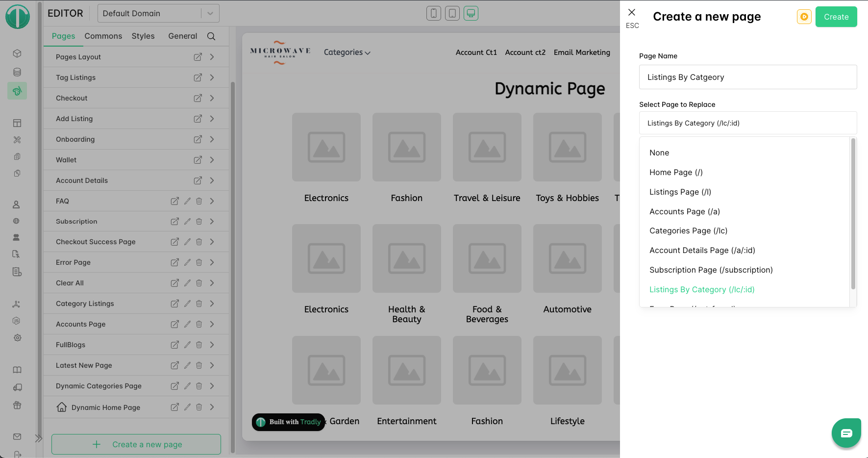Switch to the Styles tab

143,36
